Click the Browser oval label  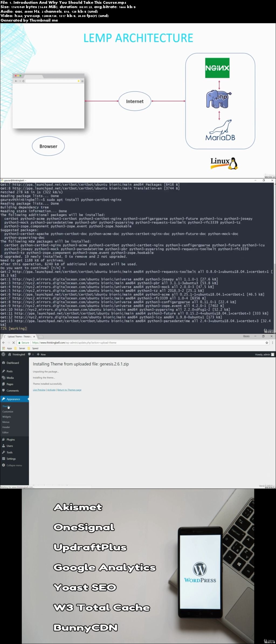pyautogui.click(x=48, y=146)
